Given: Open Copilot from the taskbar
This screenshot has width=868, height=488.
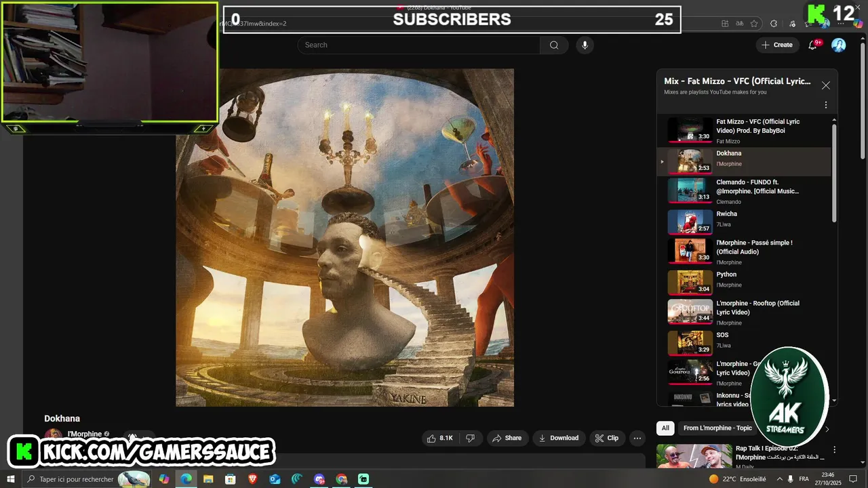Looking at the screenshot, I should [163, 479].
